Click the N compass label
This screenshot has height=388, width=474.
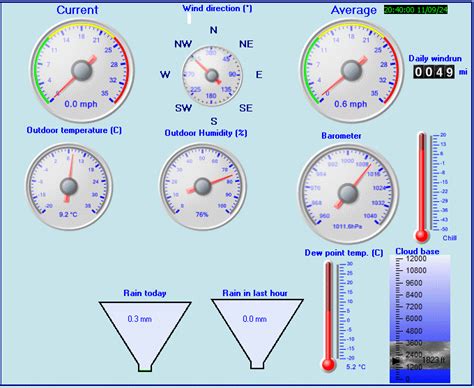tap(214, 30)
